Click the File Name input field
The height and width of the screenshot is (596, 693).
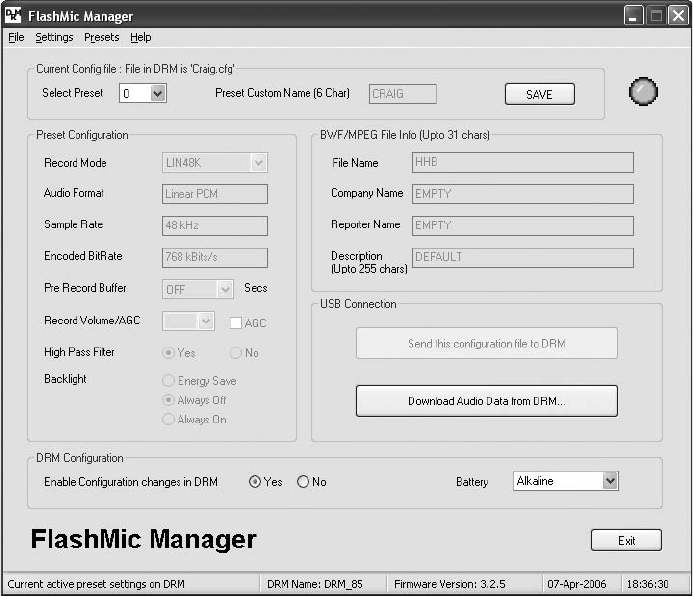tap(522, 163)
